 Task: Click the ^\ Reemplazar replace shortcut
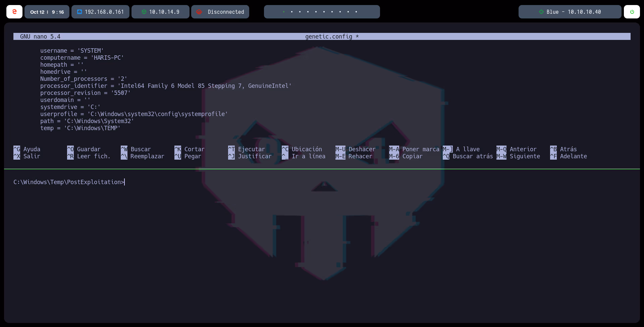[x=143, y=156]
